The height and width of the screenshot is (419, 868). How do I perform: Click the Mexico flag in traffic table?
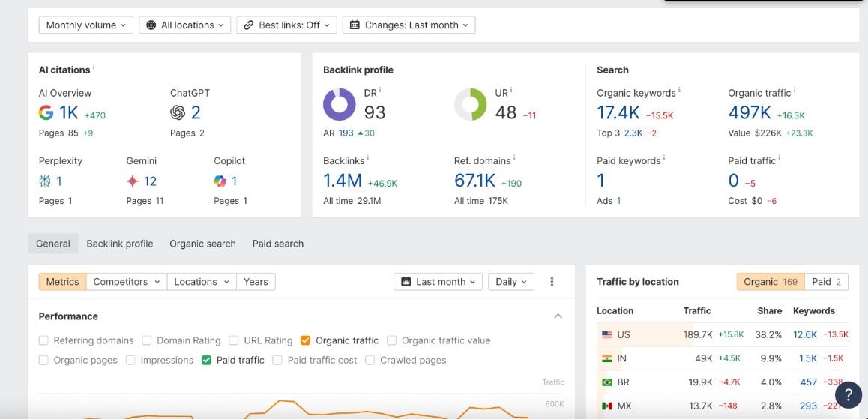[x=606, y=406]
